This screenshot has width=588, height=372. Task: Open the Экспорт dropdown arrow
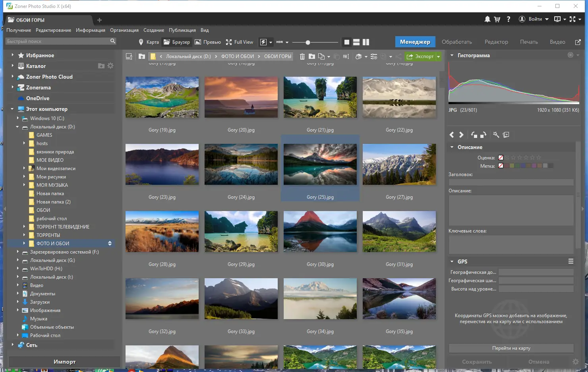[438, 56]
